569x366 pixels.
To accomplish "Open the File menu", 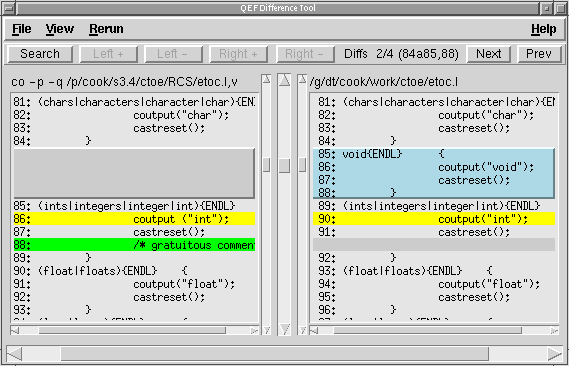I will 21,29.
